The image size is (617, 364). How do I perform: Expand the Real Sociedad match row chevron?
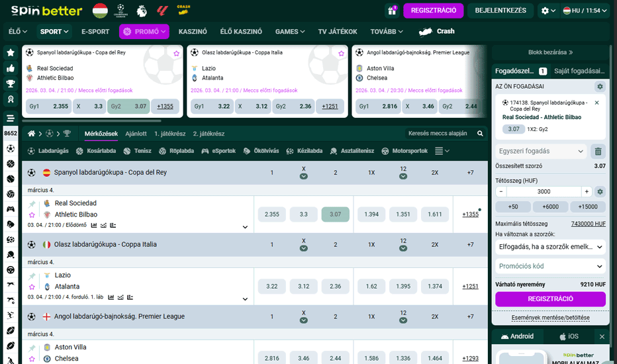point(245,227)
